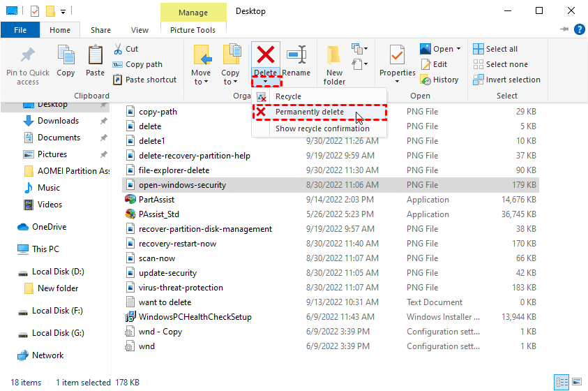Image resolution: width=588 pixels, height=391 pixels.
Task: Open Downloads in navigation pane
Action: click(x=58, y=121)
